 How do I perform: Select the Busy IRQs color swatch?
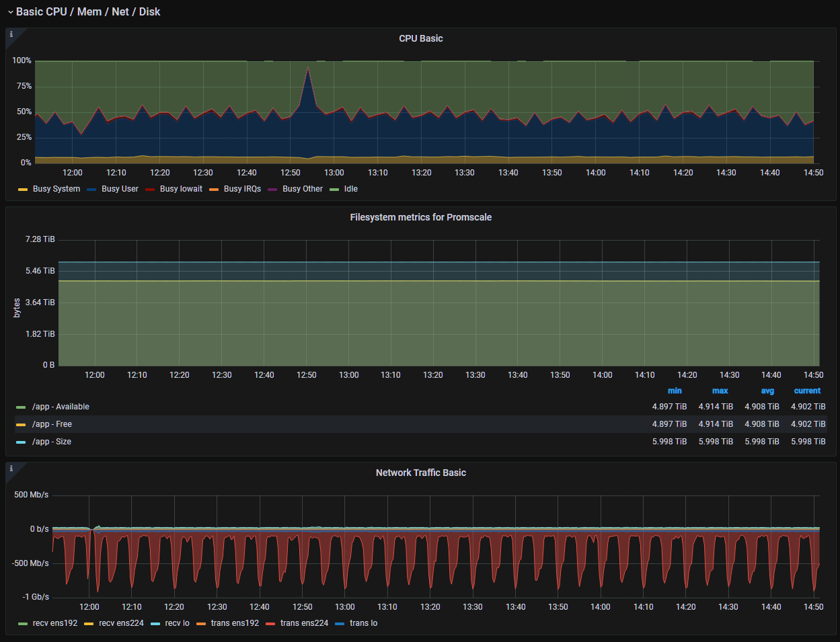215,189
